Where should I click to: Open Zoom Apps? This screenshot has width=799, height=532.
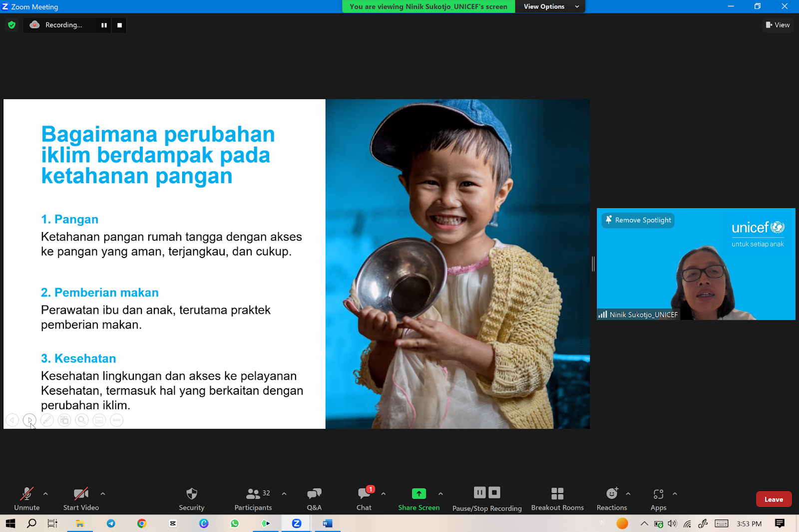click(x=658, y=499)
